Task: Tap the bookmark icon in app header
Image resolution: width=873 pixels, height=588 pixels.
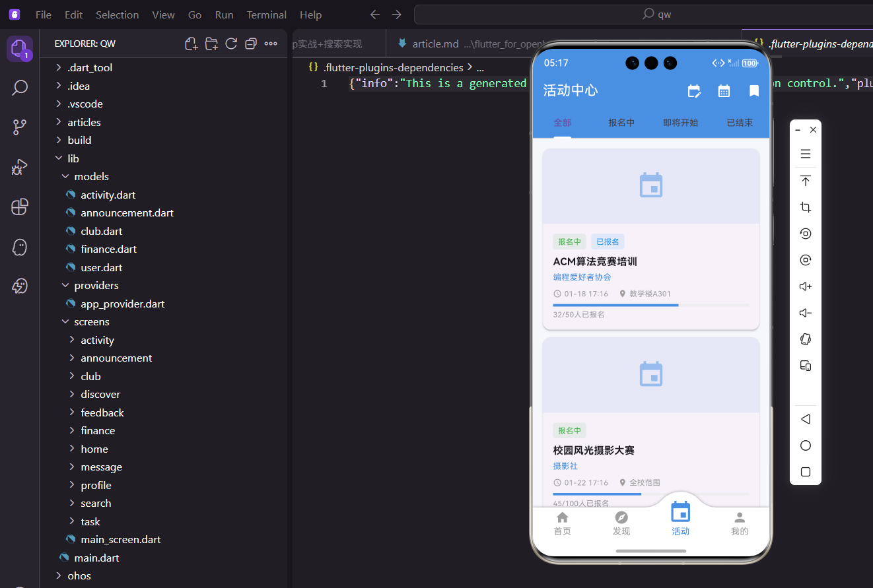Action: click(754, 91)
